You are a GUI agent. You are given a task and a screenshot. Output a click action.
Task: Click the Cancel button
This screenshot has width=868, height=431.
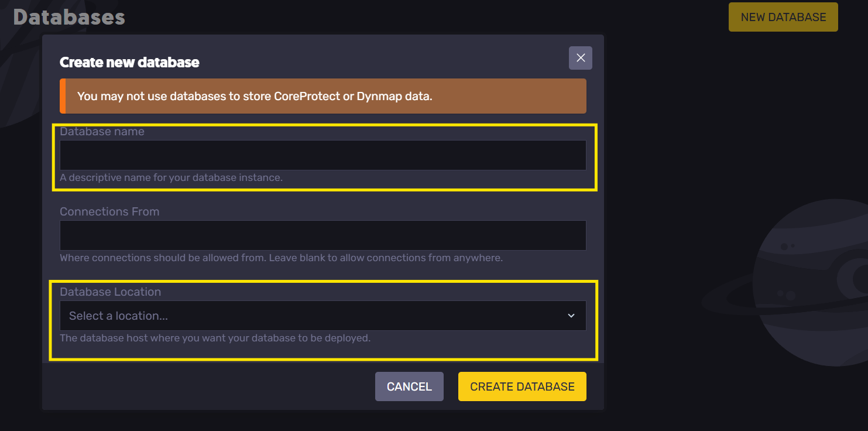(x=409, y=386)
